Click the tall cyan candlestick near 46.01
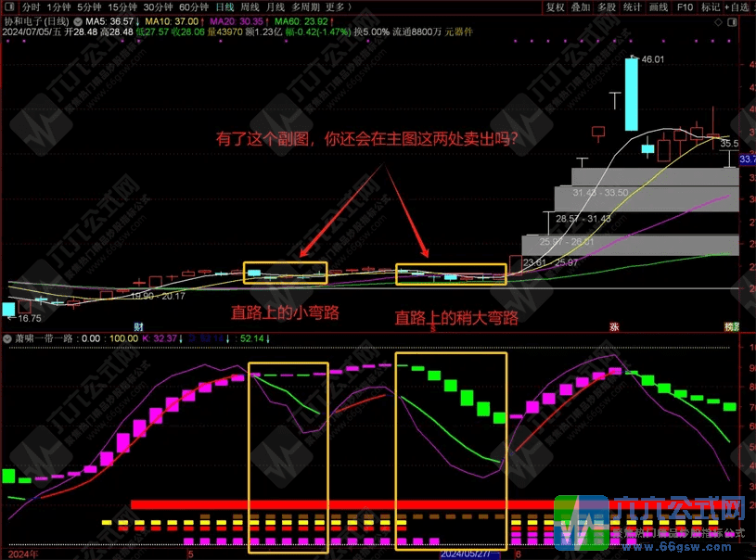 tap(632, 95)
